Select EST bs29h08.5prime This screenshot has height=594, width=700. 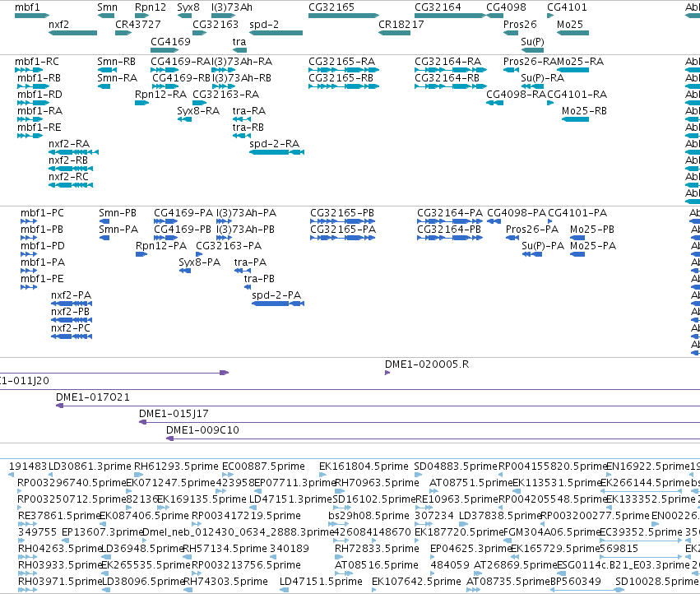(369, 516)
